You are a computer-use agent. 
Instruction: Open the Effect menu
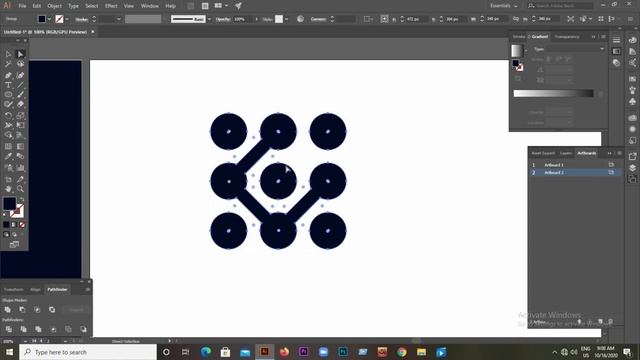click(x=111, y=6)
